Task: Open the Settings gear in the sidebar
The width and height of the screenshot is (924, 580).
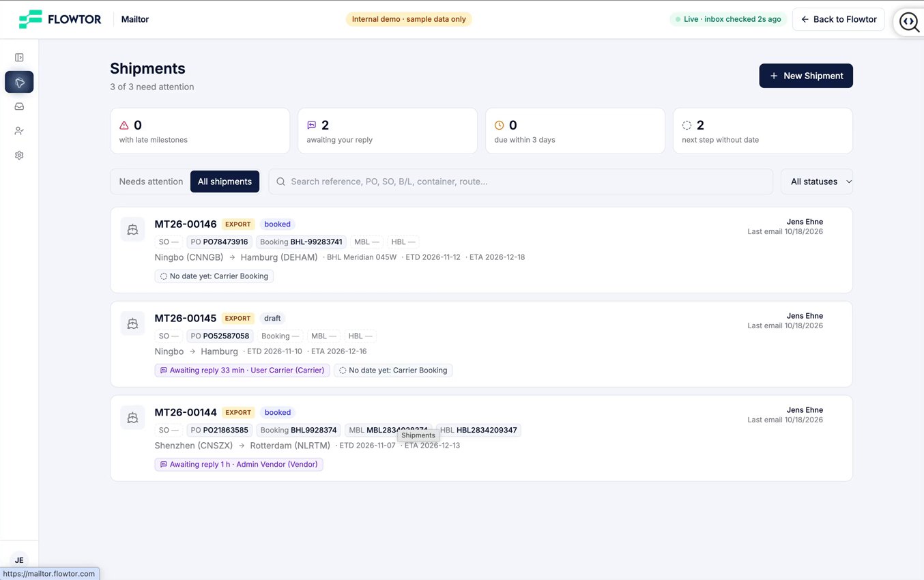Action: [19, 156]
